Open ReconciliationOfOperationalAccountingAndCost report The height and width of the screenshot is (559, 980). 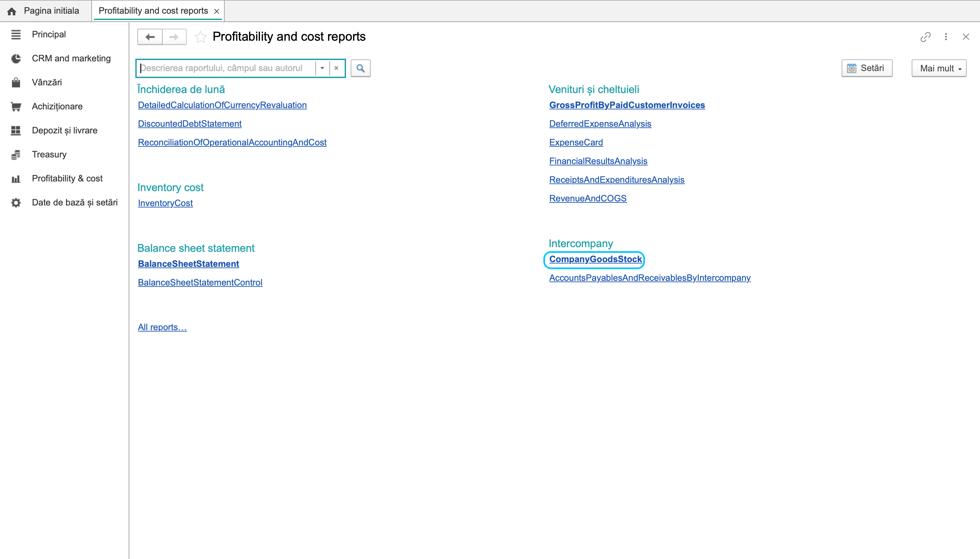pyautogui.click(x=232, y=142)
